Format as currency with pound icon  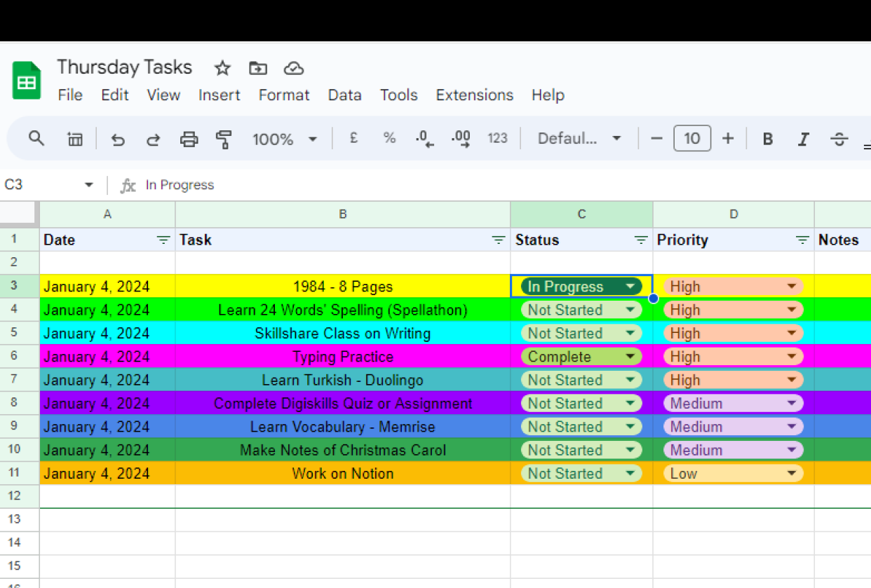(x=353, y=139)
